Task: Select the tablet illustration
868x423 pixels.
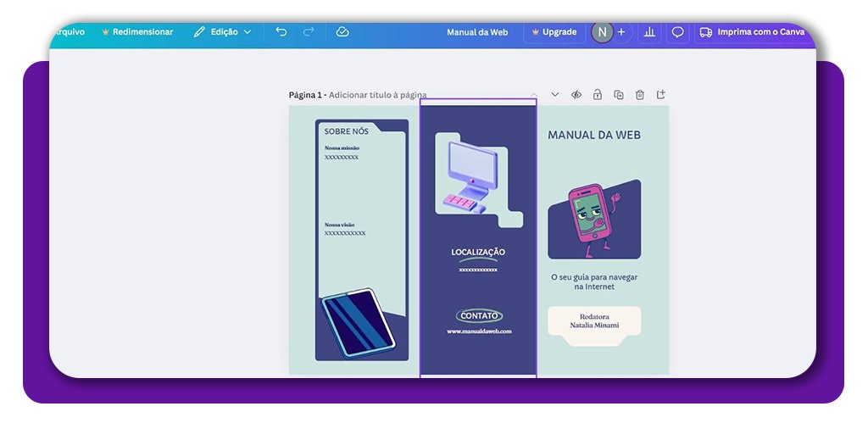Action: point(359,323)
